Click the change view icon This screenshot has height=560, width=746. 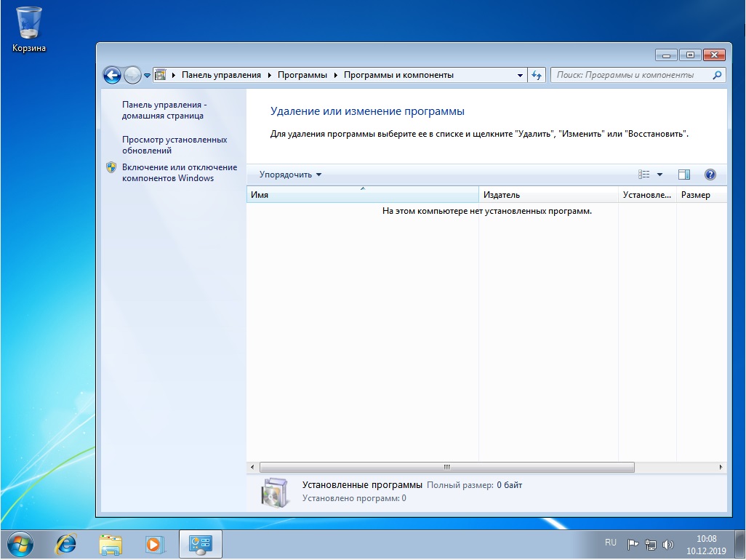pyautogui.click(x=644, y=175)
